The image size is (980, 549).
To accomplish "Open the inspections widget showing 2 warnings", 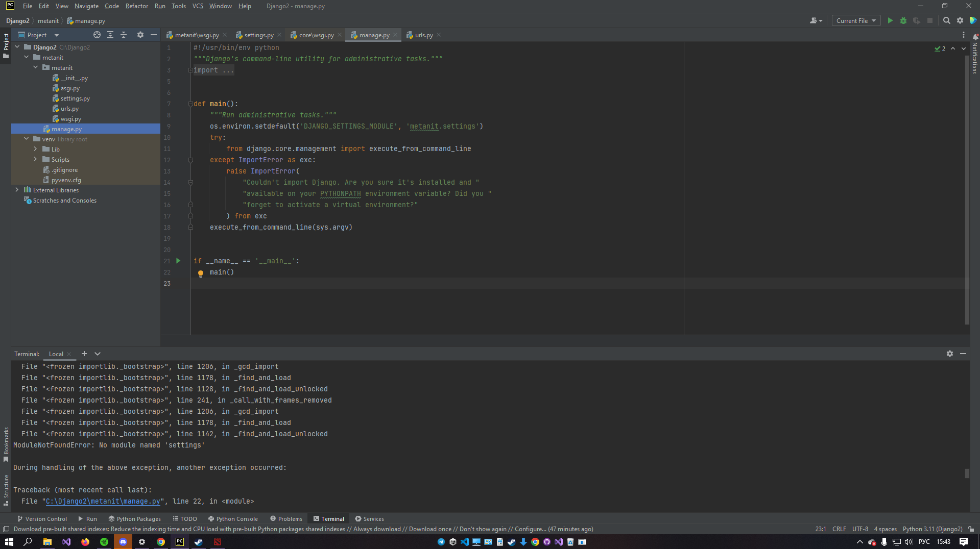I will coord(940,49).
